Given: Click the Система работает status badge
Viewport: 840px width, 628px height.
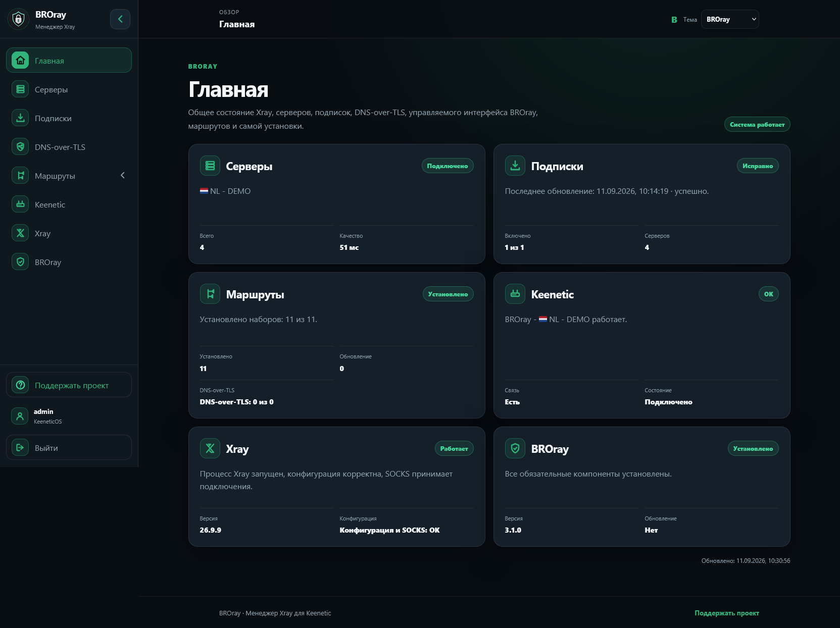Looking at the screenshot, I should [757, 124].
